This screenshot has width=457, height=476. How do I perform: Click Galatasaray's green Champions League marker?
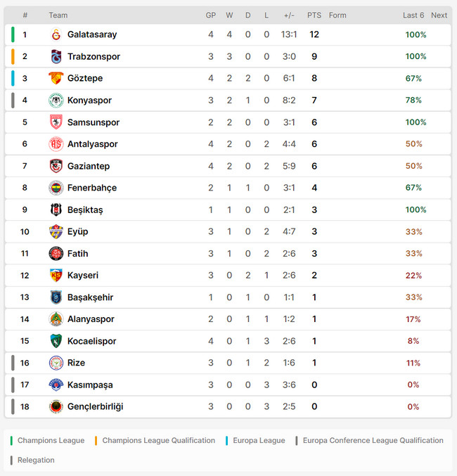(13, 34)
